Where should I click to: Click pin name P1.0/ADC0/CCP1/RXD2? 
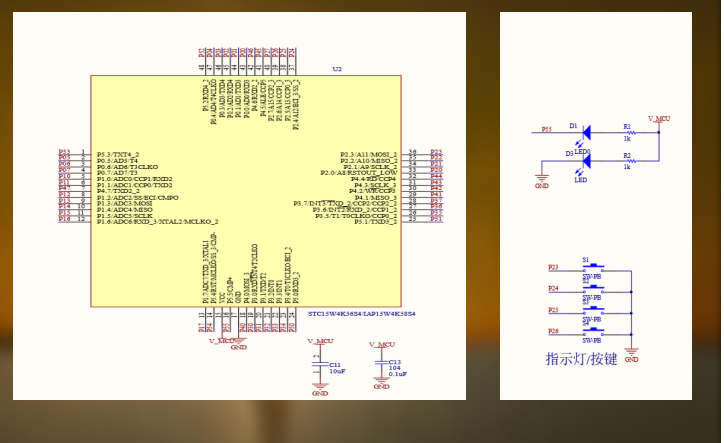pos(134,179)
